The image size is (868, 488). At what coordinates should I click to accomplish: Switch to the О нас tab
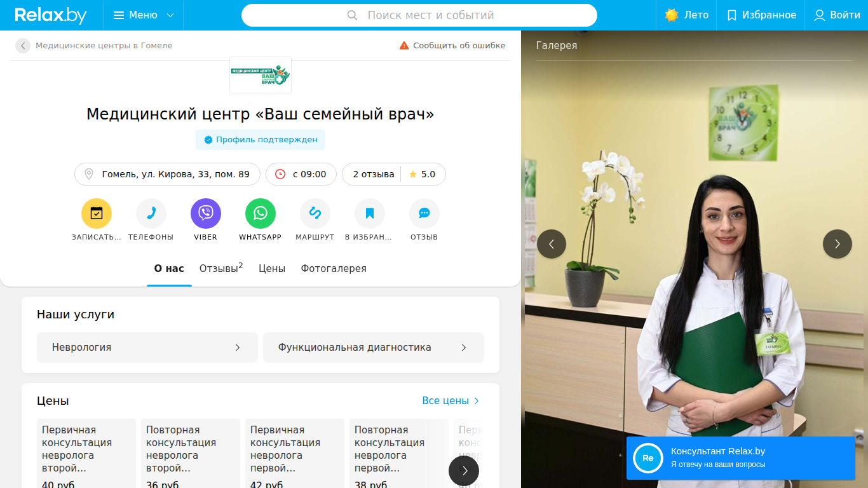(169, 269)
